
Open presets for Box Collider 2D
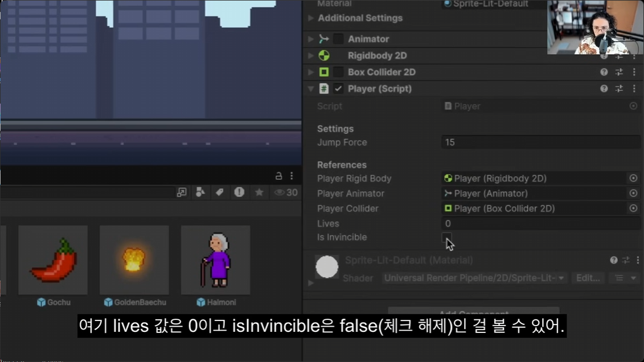tap(619, 72)
